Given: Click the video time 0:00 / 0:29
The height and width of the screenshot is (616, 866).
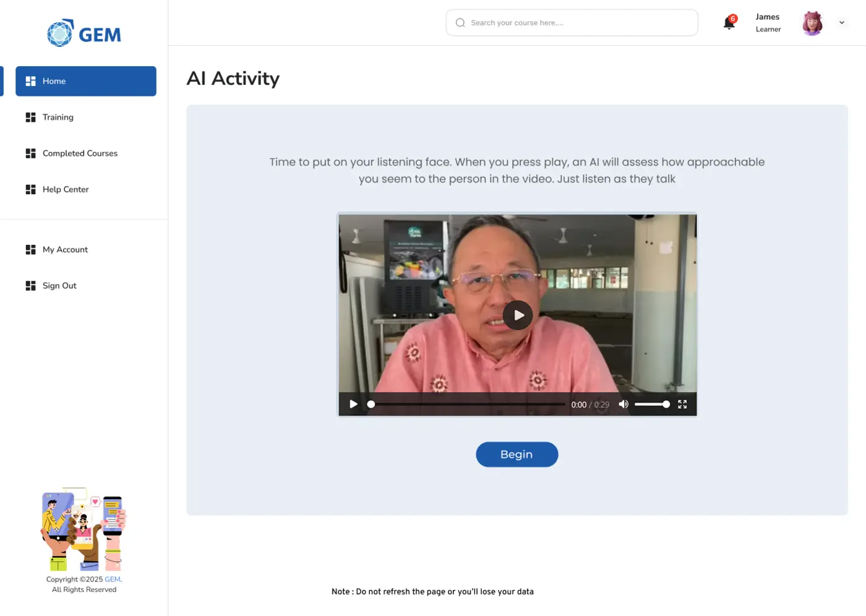Looking at the screenshot, I should [x=590, y=405].
